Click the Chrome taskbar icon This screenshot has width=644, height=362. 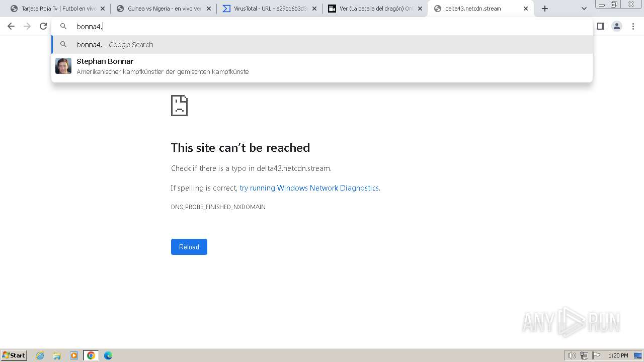pyautogui.click(x=91, y=355)
